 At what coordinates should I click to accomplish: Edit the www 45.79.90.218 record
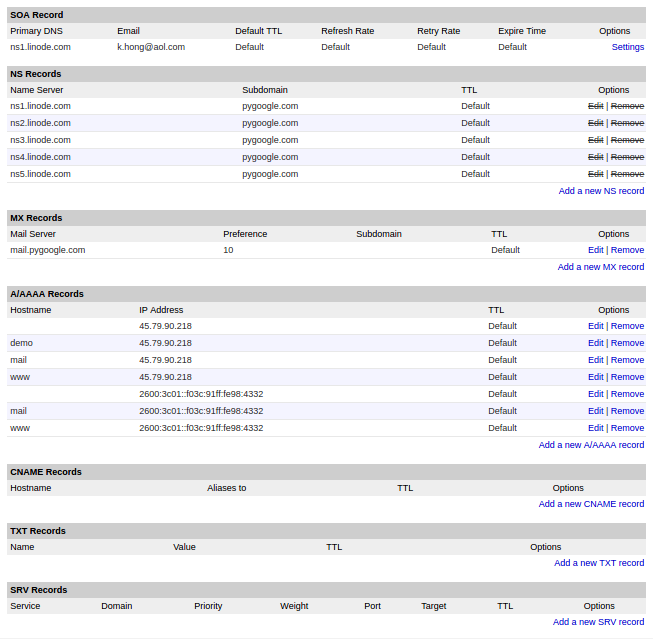[x=596, y=377]
